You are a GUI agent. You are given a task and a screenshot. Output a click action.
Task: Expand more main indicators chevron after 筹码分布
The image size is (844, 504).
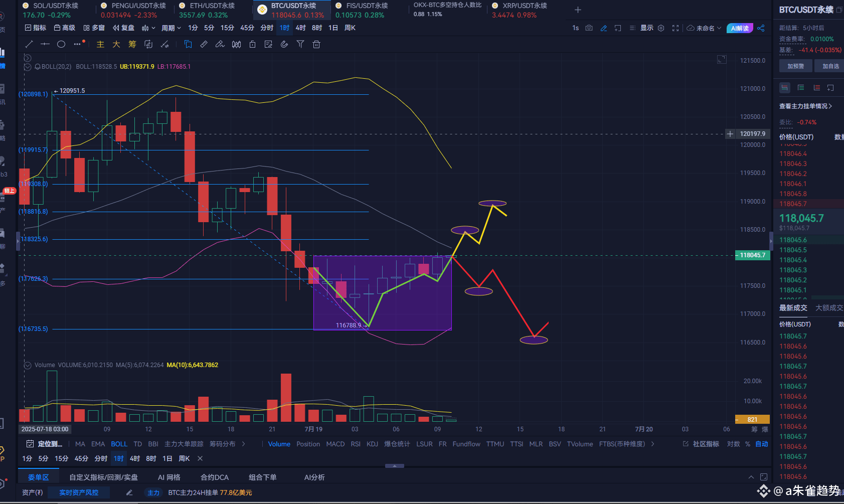pos(244,444)
